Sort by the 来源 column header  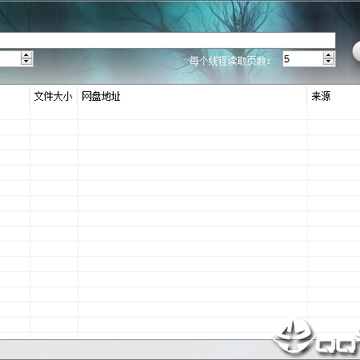point(334,97)
